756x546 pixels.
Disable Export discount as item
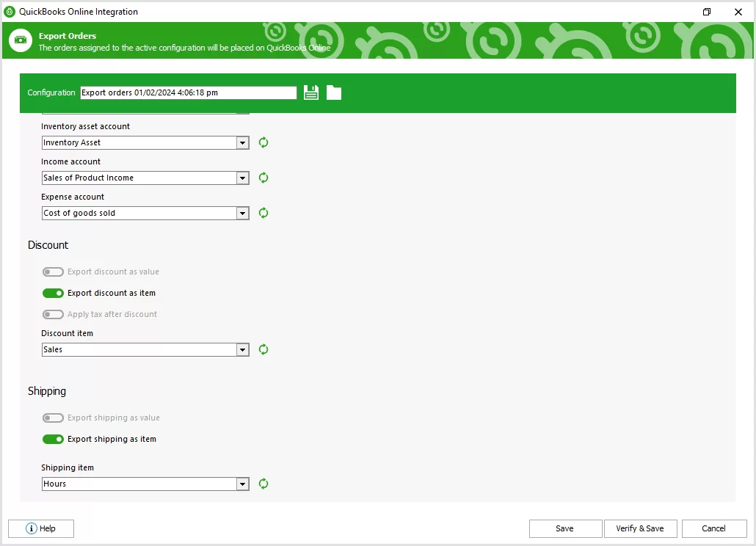point(53,293)
